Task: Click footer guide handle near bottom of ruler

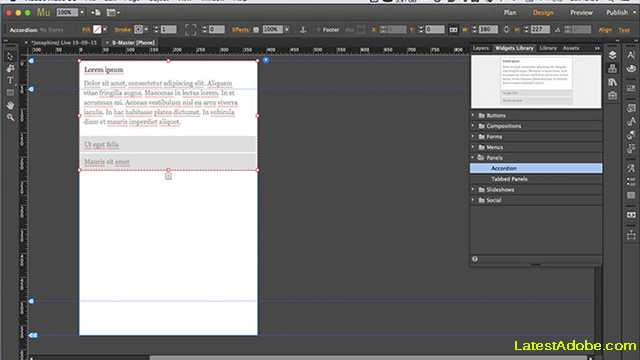Action: [x=32, y=301]
